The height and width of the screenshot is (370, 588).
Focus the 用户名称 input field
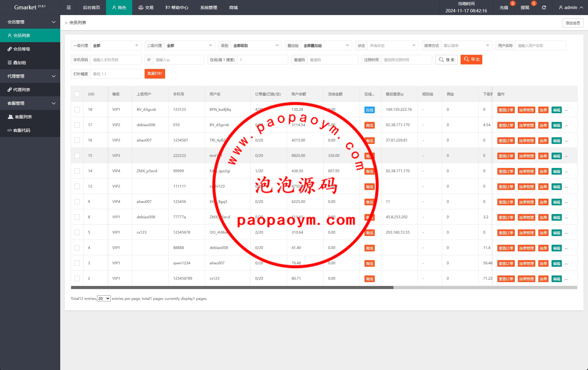pyautogui.click(x=541, y=45)
